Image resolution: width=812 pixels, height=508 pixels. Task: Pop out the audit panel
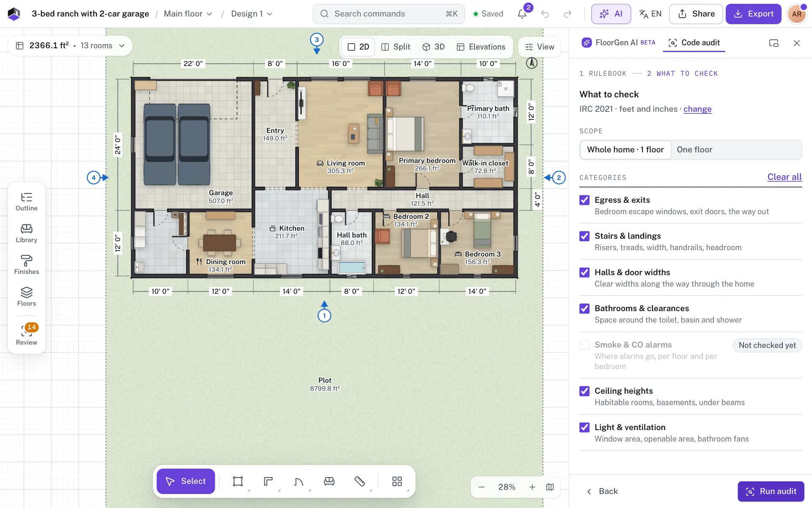[774, 43]
